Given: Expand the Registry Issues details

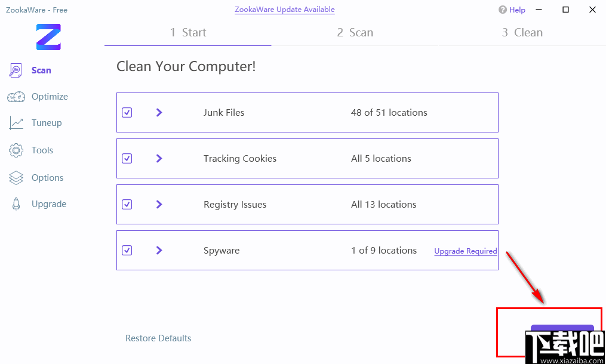Looking at the screenshot, I should tap(159, 204).
